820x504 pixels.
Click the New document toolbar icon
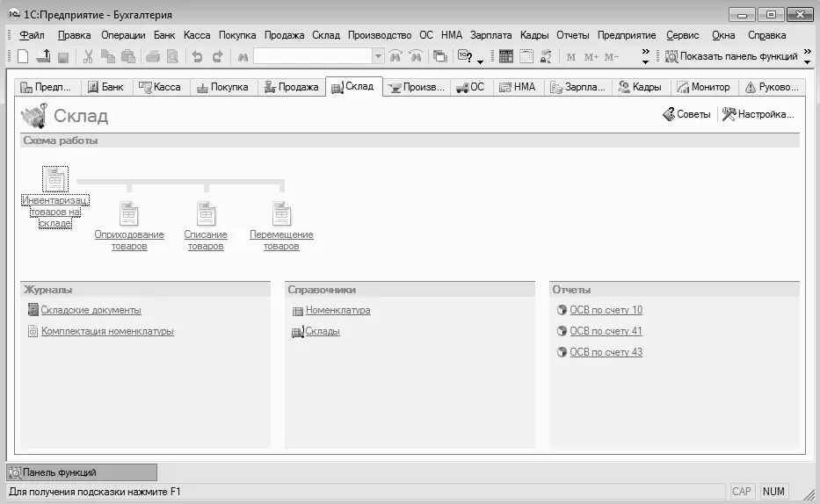pos(24,57)
